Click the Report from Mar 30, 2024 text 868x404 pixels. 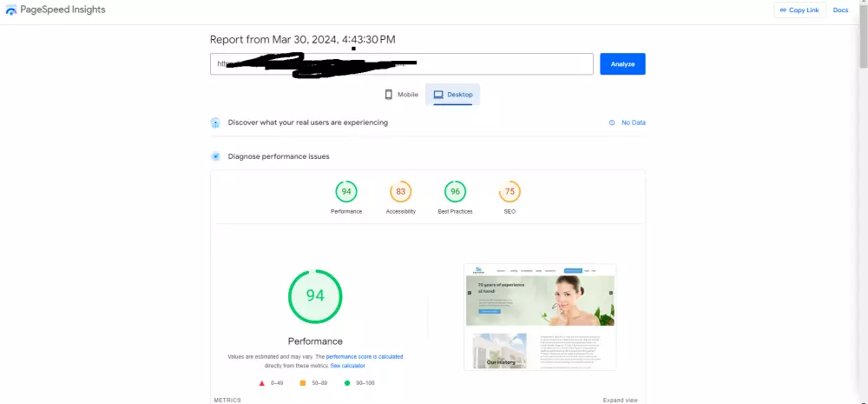click(303, 39)
